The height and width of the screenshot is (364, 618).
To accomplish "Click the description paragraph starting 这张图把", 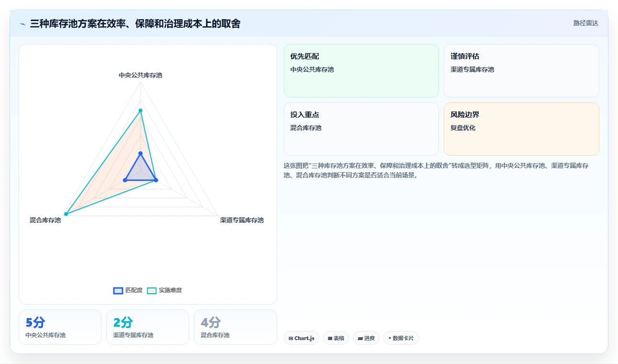I will click(x=436, y=170).
